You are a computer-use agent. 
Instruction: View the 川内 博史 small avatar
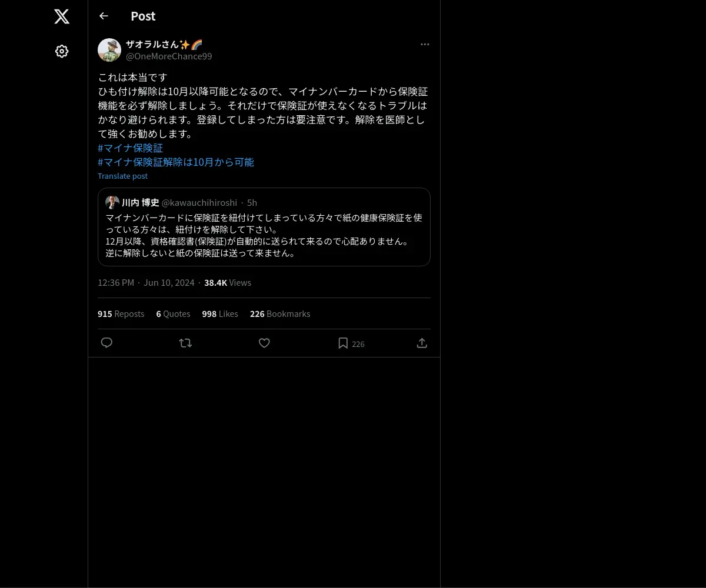tap(112, 202)
